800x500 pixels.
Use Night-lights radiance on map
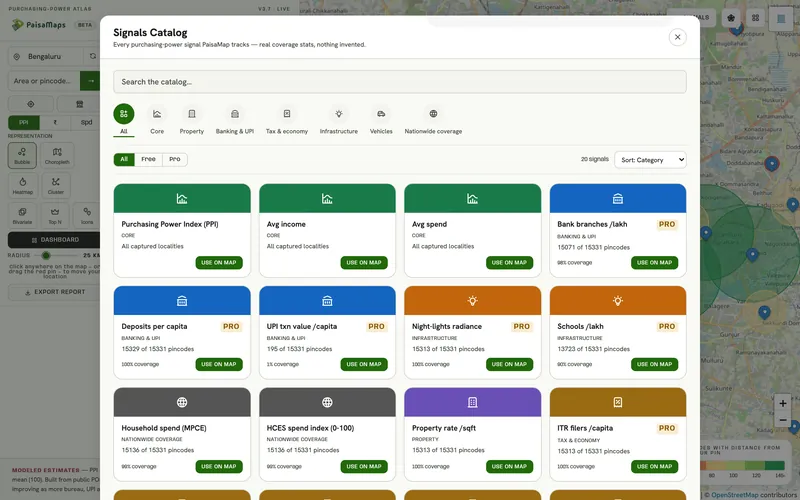(x=509, y=364)
